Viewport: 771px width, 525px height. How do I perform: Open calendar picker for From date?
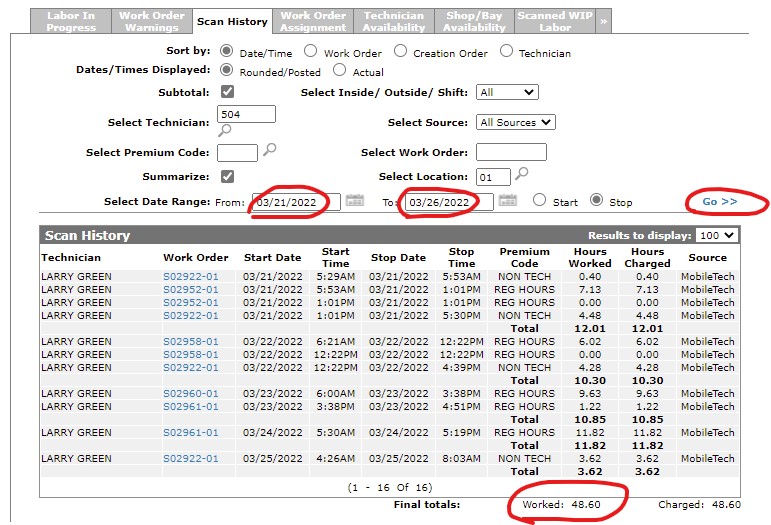coord(355,201)
